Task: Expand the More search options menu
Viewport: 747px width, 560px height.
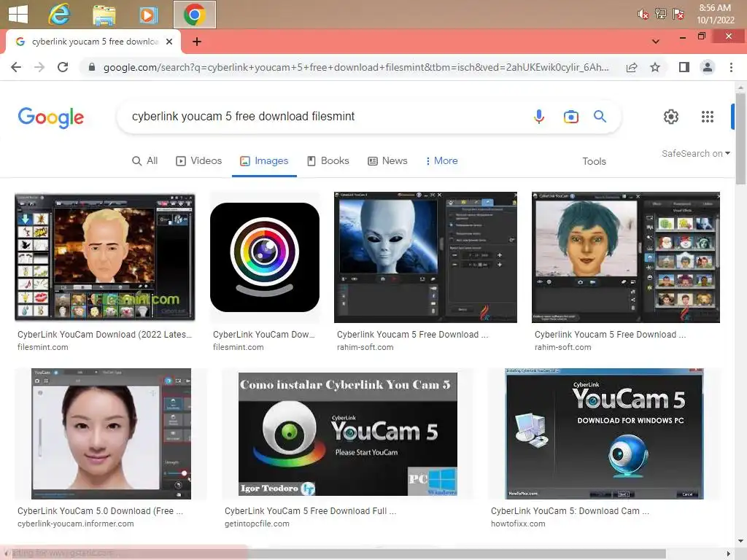Action: coord(441,161)
